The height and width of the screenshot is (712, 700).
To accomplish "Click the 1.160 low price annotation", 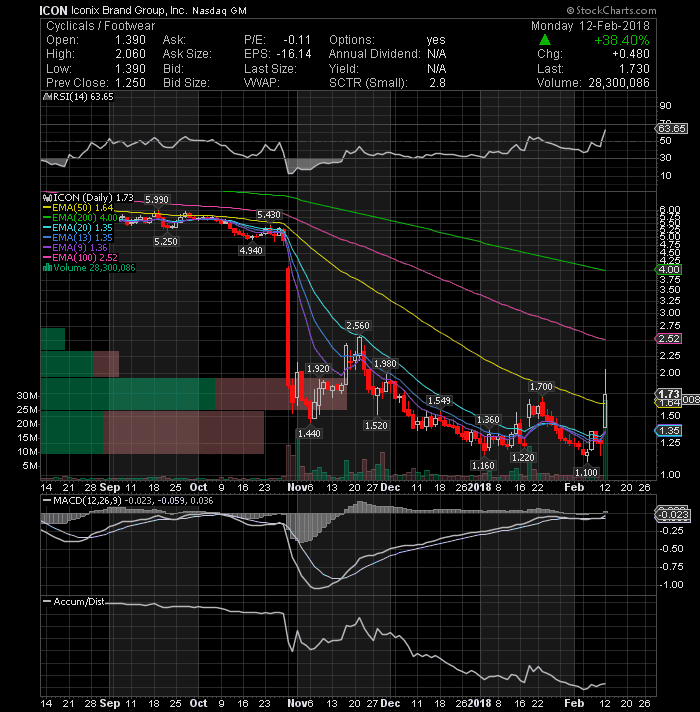I will point(483,465).
